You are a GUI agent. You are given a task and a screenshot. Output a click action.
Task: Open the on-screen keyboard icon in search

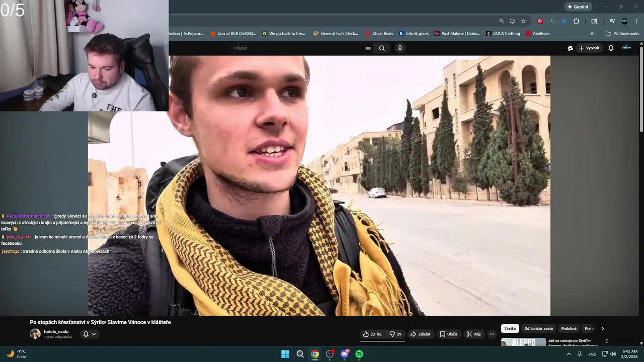[368, 48]
